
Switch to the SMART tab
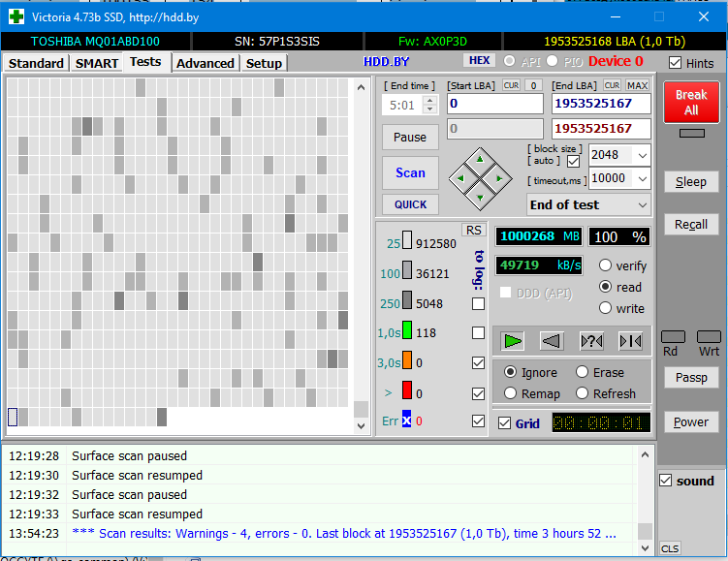tap(97, 63)
